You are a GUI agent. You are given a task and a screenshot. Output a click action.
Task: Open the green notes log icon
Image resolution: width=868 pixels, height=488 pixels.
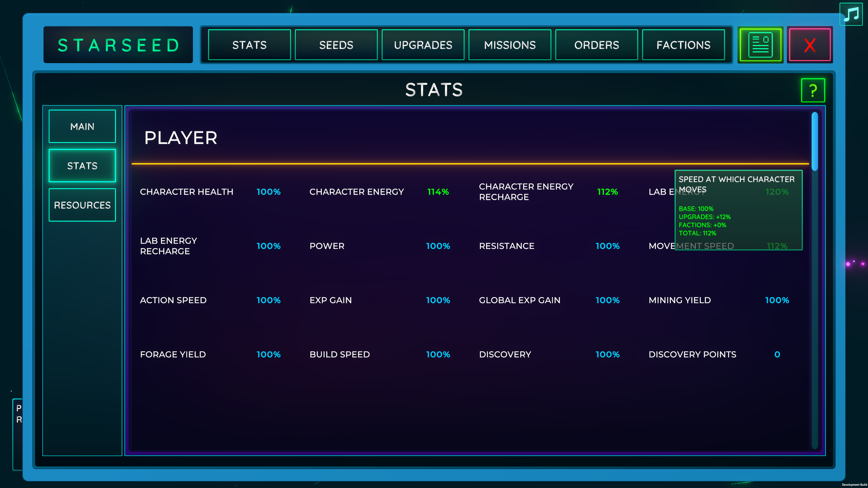coord(760,45)
